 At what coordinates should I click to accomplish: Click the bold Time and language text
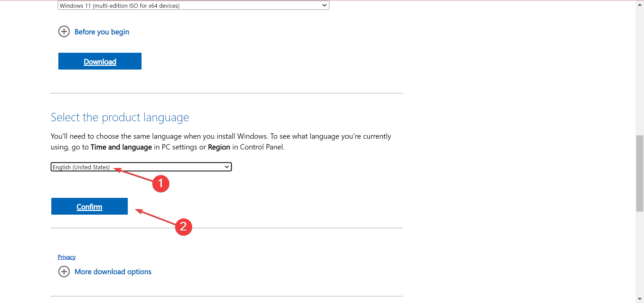(121, 147)
